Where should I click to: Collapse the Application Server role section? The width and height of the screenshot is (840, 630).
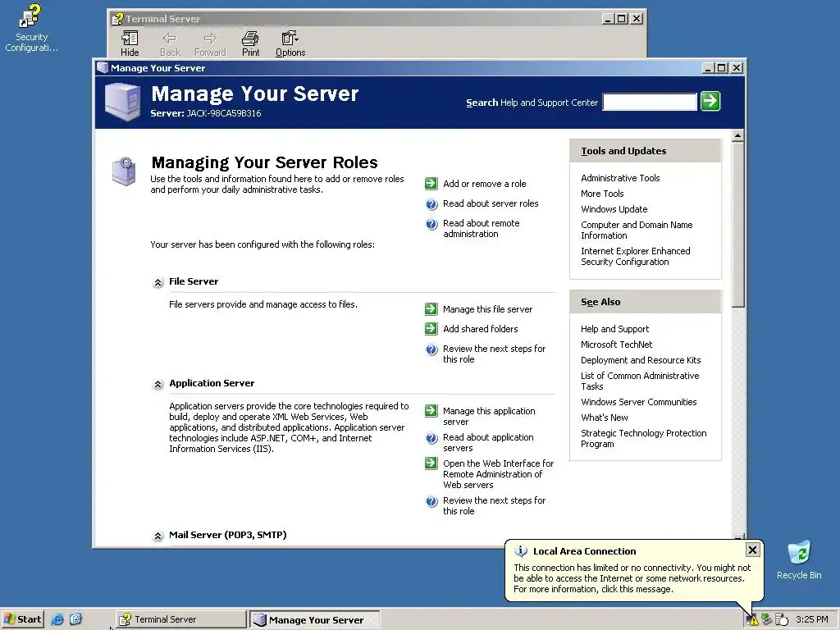coord(157,384)
